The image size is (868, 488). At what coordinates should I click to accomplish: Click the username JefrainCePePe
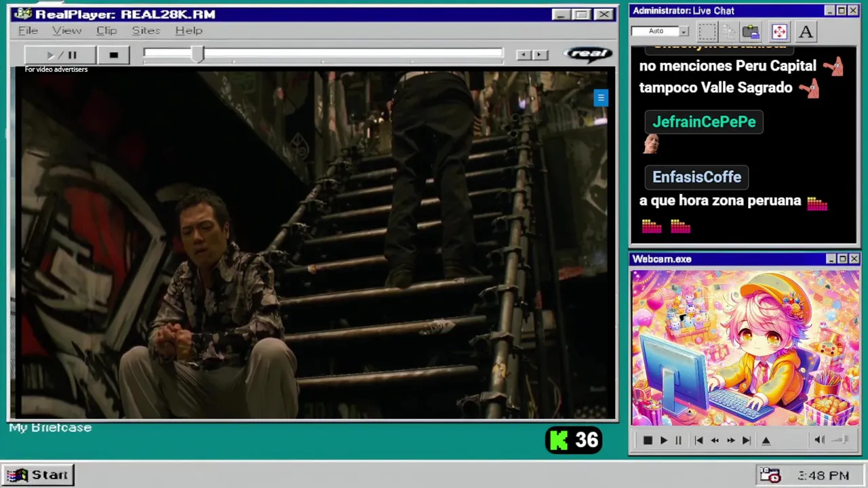click(x=704, y=122)
